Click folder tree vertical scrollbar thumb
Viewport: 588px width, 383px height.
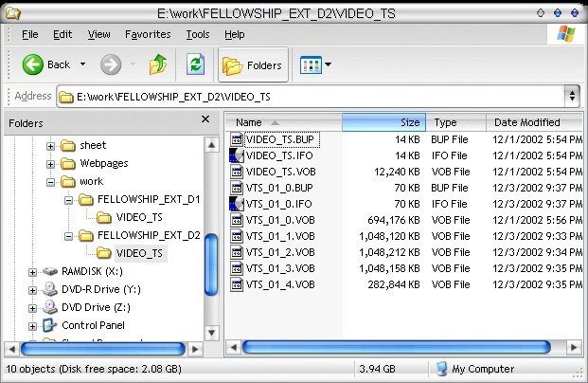[211, 264]
